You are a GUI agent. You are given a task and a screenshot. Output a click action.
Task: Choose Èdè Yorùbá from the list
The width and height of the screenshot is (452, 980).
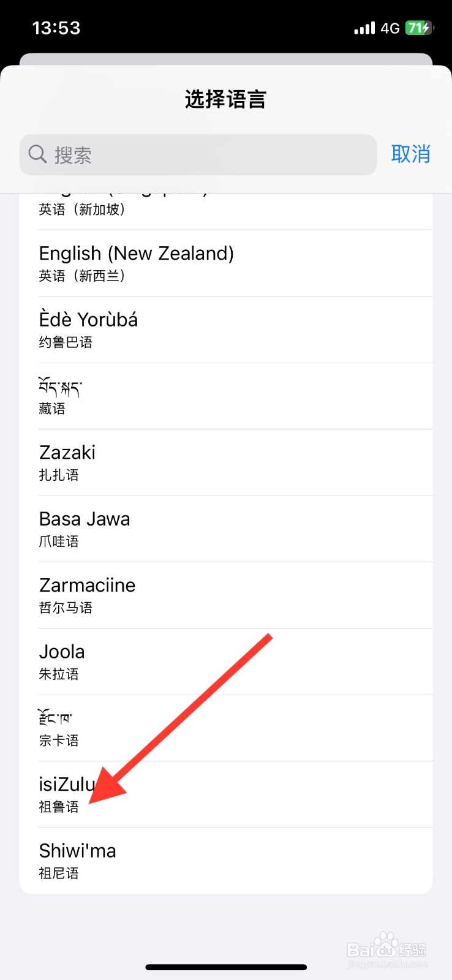[x=225, y=330]
